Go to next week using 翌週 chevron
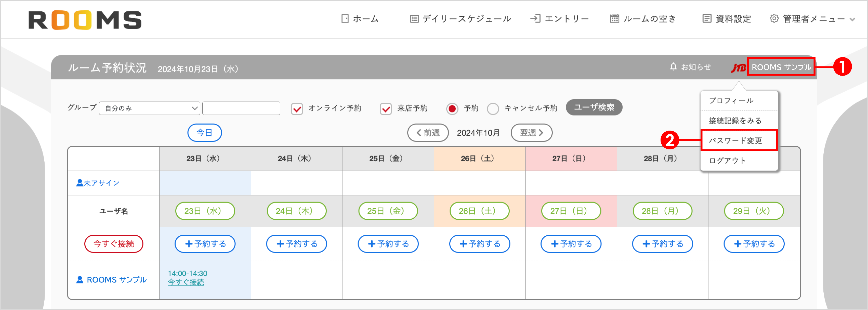Viewport: 868px width, 310px height. (541, 133)
